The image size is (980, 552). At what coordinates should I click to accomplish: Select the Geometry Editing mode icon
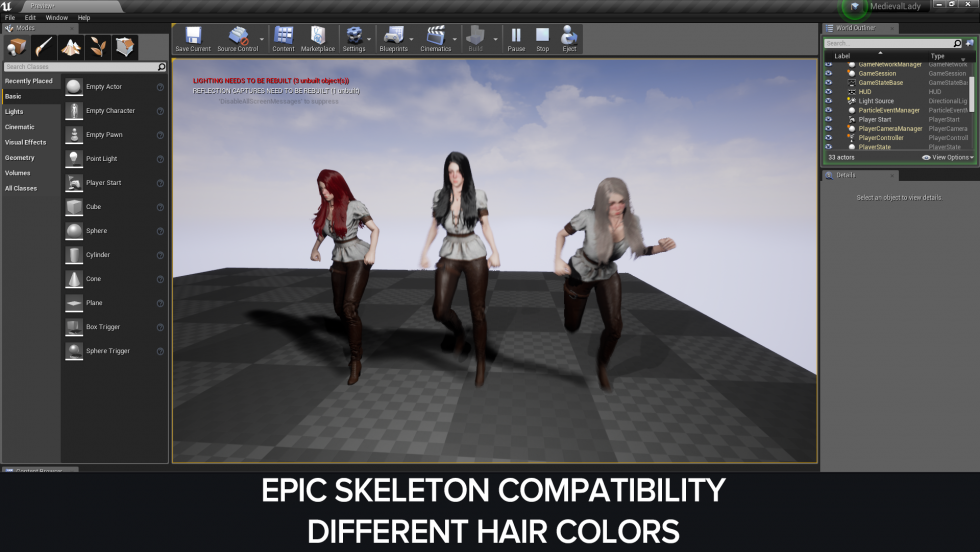tap(125, 47)
